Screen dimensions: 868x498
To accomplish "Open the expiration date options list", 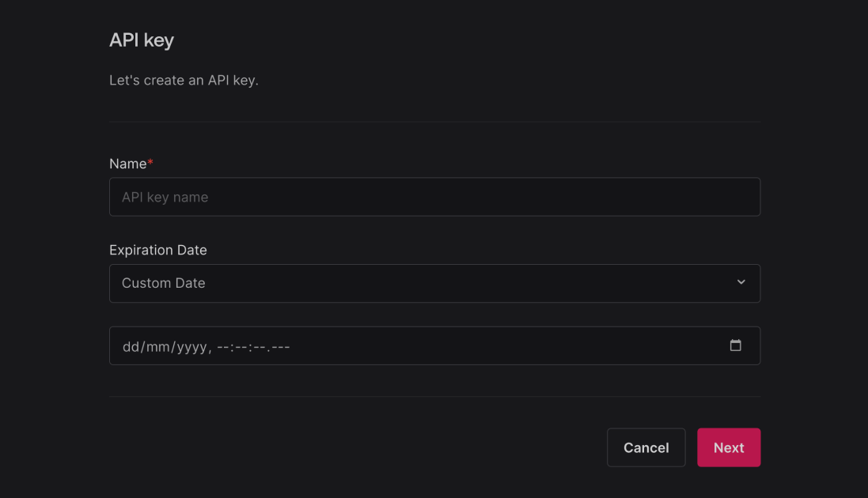I will point(435,283).
